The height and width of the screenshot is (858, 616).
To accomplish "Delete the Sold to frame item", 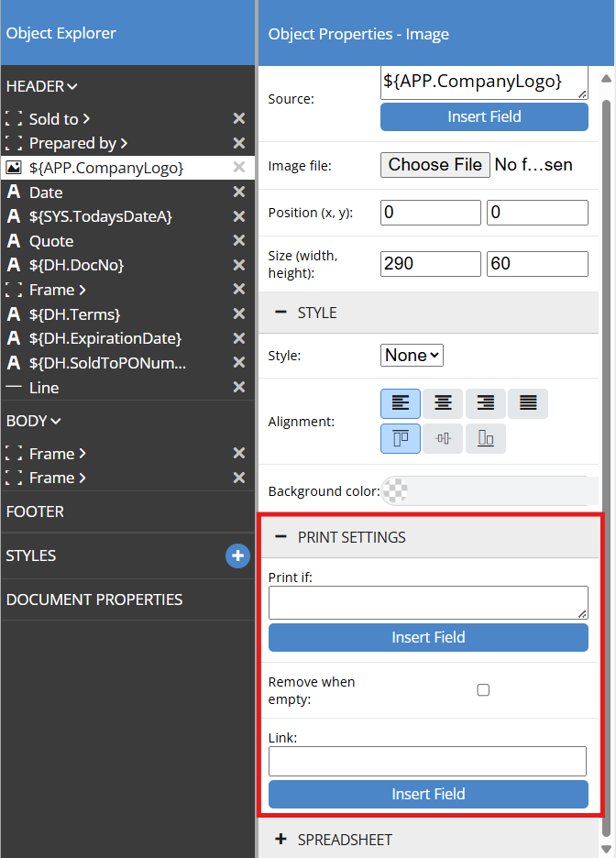I will pyautogui.click(x=238, y=119).
